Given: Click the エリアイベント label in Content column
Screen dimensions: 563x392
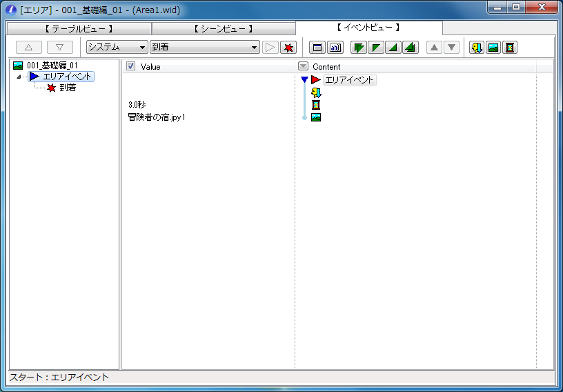Looking at the screenshot, I should pyautogui.click(x=349, y=80).
